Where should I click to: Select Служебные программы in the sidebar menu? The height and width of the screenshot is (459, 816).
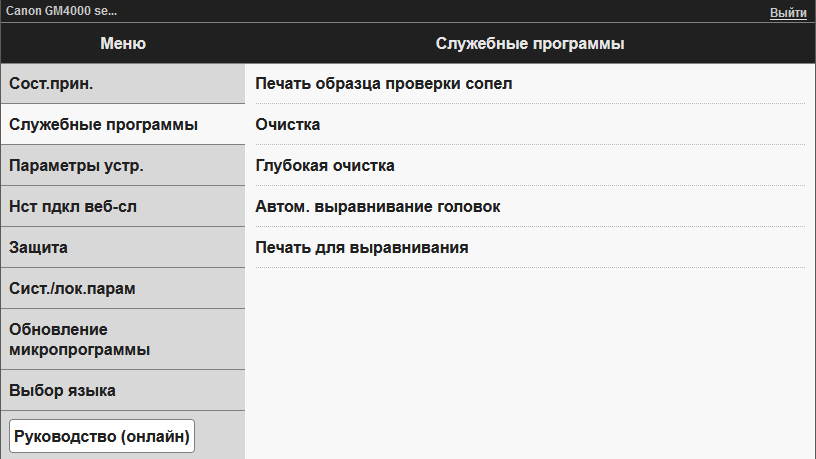tap(103, 125)
